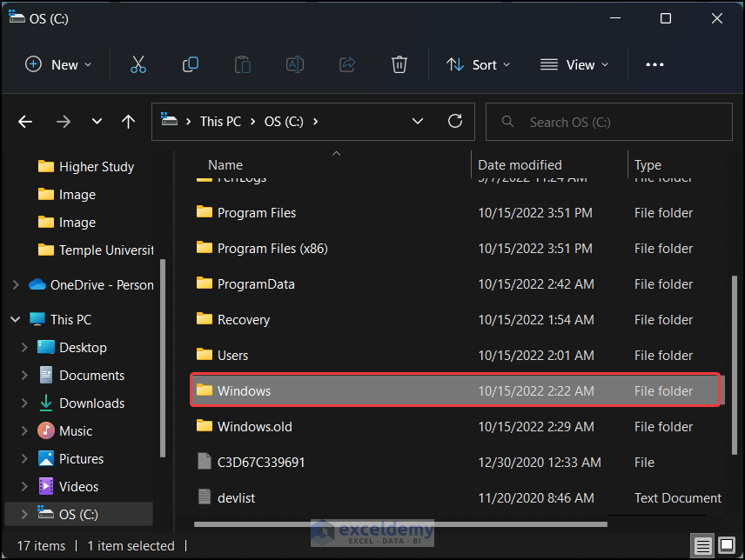The image size is (745, 560).
Task: Click the Paste clipboard icon
Action: [x=242, y=64]
